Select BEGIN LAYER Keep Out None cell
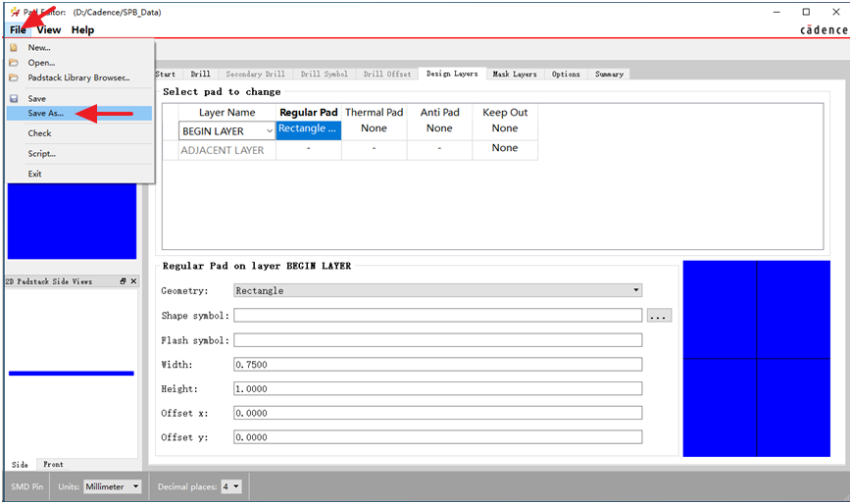 pos(505,128)
